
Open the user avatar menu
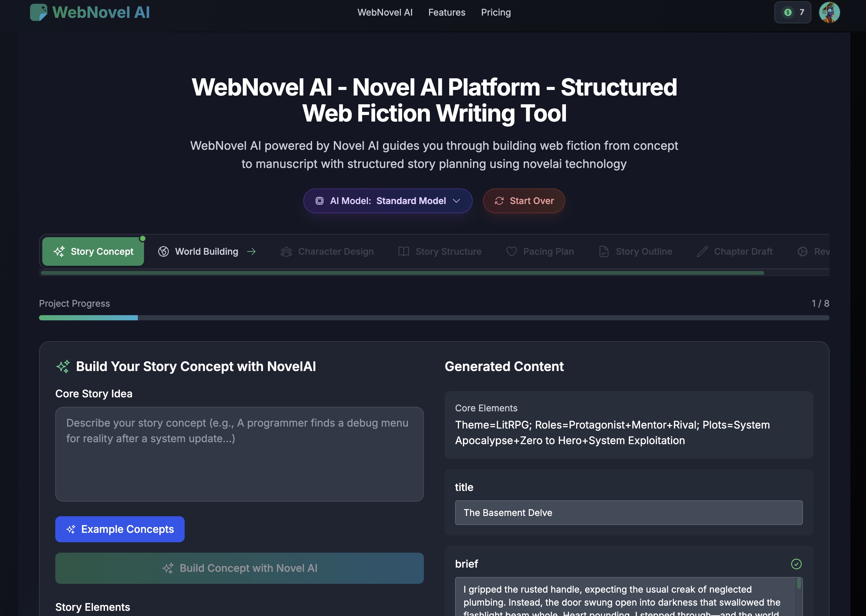click(829, 12)
